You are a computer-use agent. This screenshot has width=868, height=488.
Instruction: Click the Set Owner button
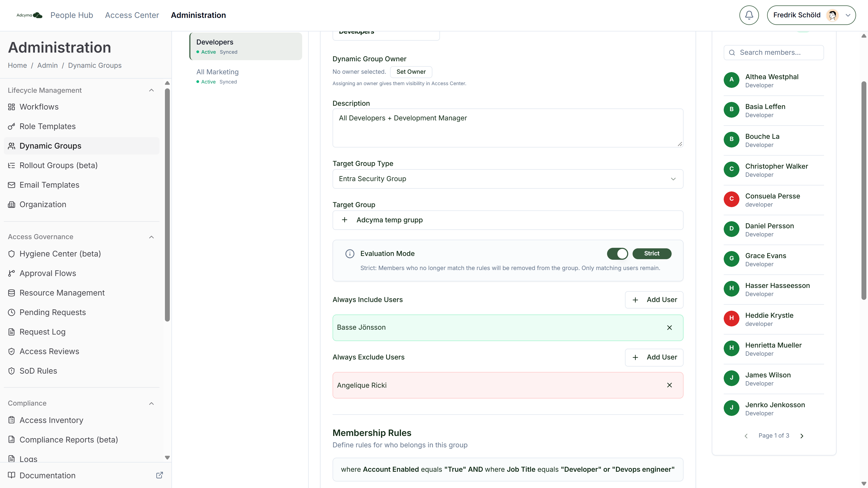pyautogui.click(x=411, y=72)
